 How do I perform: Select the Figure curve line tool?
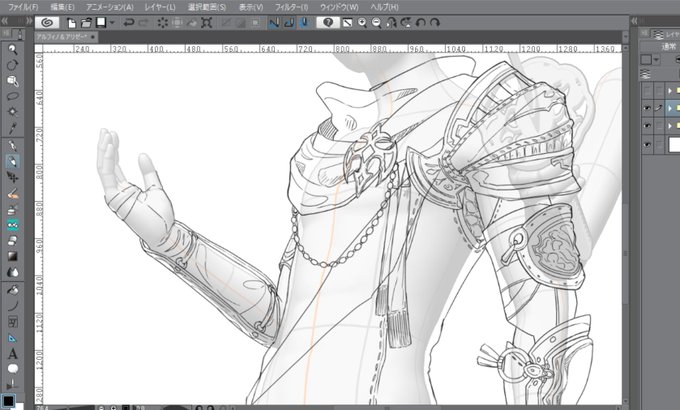tap(13, 306)
